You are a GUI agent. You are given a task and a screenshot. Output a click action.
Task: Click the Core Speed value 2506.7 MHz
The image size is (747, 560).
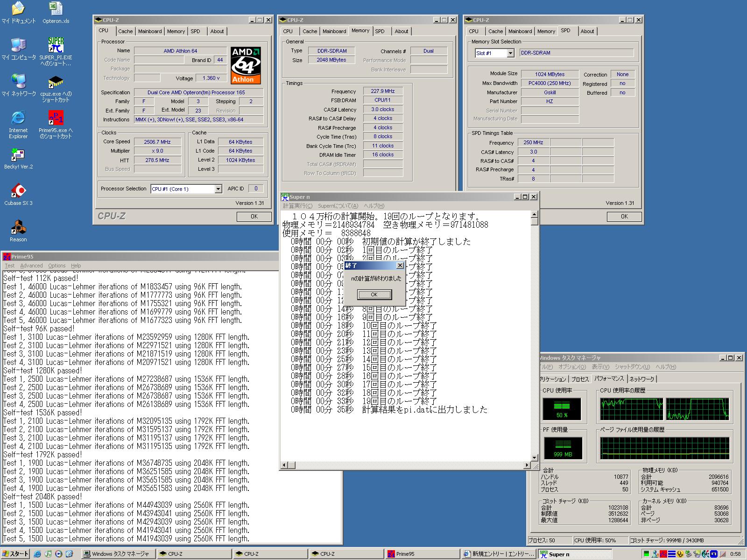tap(157, 142)
